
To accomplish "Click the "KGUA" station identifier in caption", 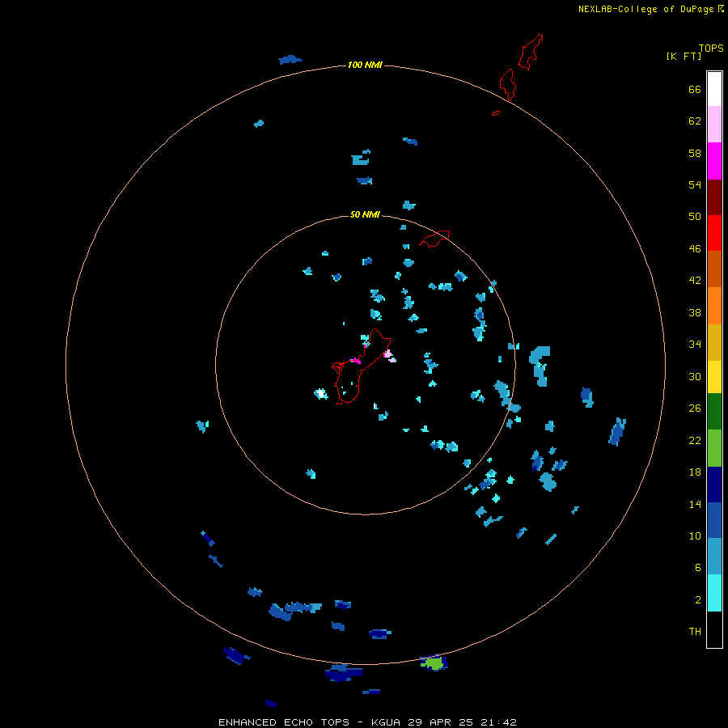I will tap(385, 722).
